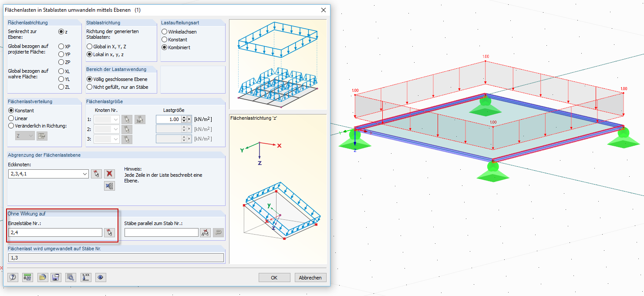The image size is (644, 296).
Task: Open the Eckknoten 2,3,4,1 dropdown
Action: click(x=84, y=174)
